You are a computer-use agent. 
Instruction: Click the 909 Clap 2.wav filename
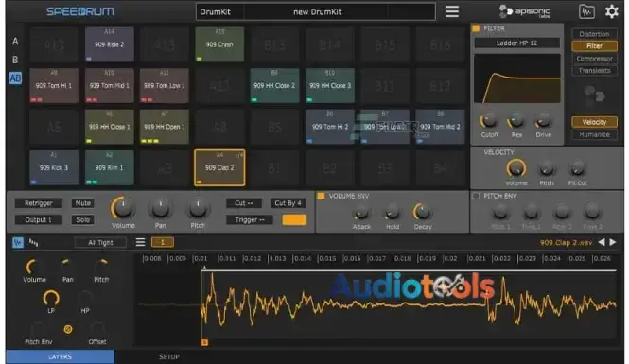click(566, 242)
